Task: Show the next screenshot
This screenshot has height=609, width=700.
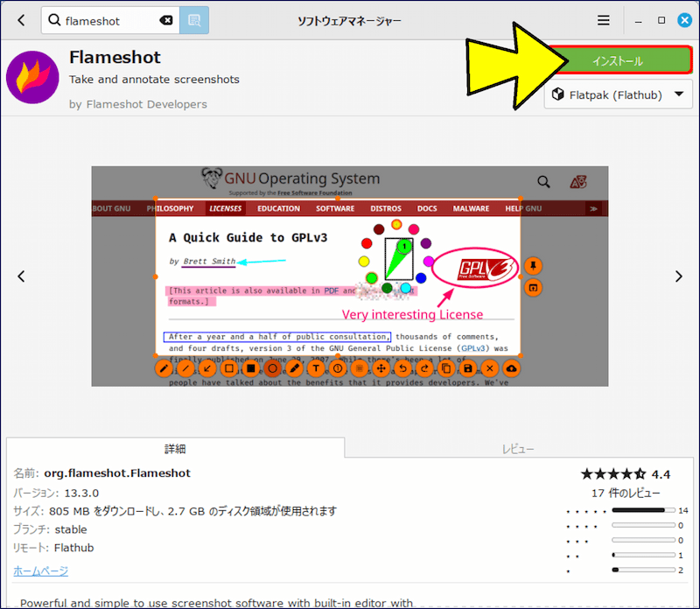Action: click(x=678, y=276)
